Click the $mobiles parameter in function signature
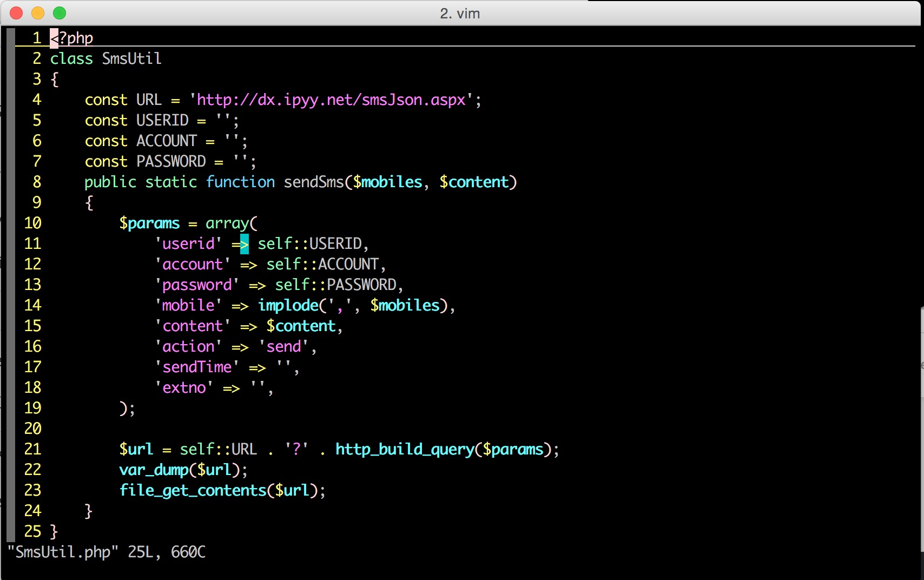This screenshot has width=924, height=580. [387, 182]
